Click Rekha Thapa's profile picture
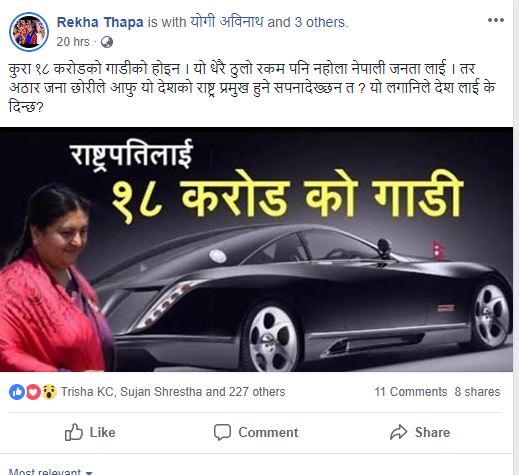The height and width of the screenshot is (475, 519). pyautogui.click(x=29, y=32)
